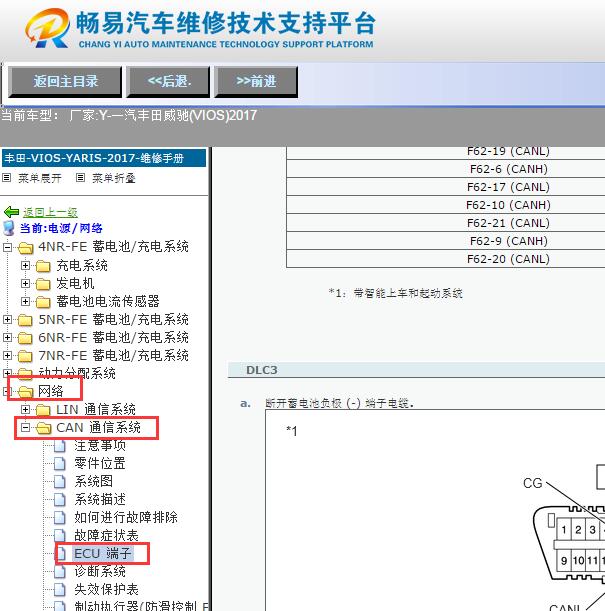605x611 pixels.
Task: Expand the 蓄电池电流传感器 node
Action: (x=25, y=301)
